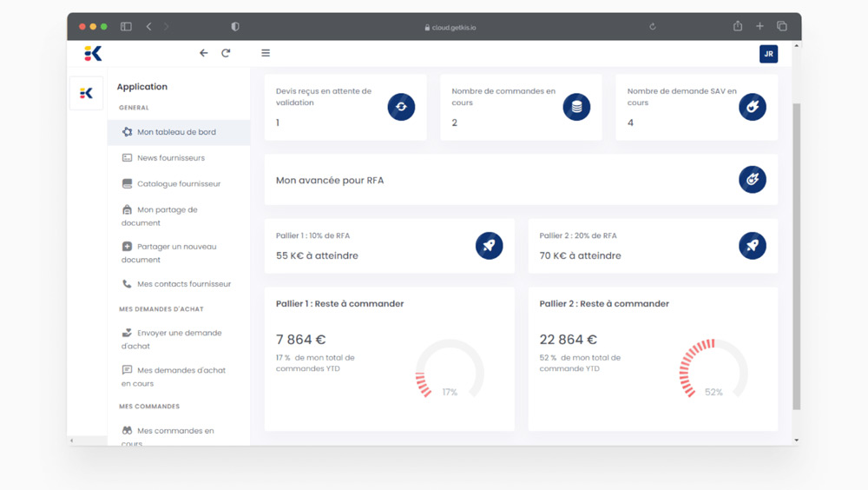868x490 pixels.
Task: Click the app's reload arrow beside the hamburger
Action: (226, 53)
